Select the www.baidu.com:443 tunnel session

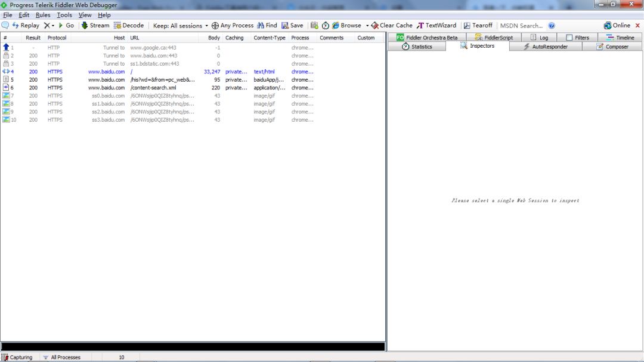193,55
